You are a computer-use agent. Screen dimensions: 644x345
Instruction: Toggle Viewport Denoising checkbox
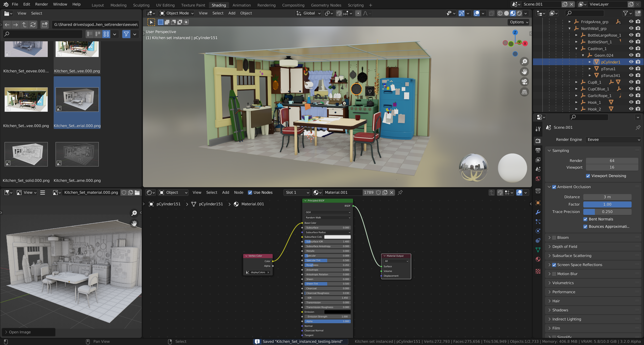click(588, 176)
